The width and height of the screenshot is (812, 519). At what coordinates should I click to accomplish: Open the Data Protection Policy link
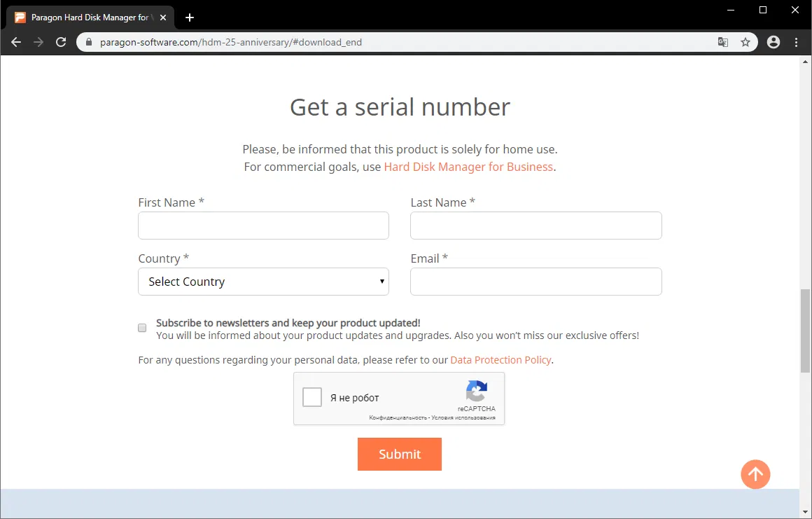(500, 360)
